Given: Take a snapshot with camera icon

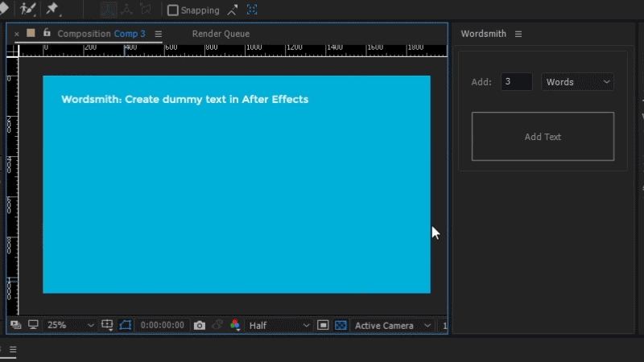Looking at the screenshot, I should click(x=199, y=325).
